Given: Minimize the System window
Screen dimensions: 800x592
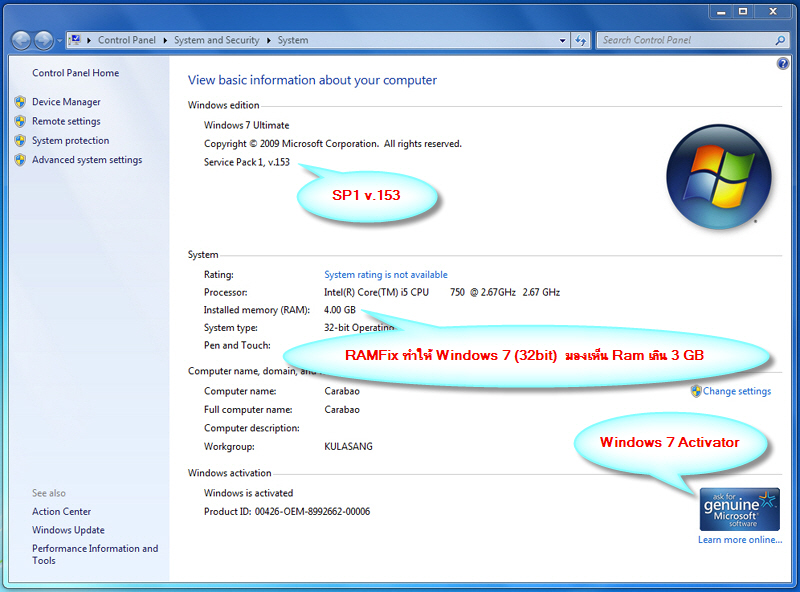Looking at the screenshot, I should coord(721,12).
